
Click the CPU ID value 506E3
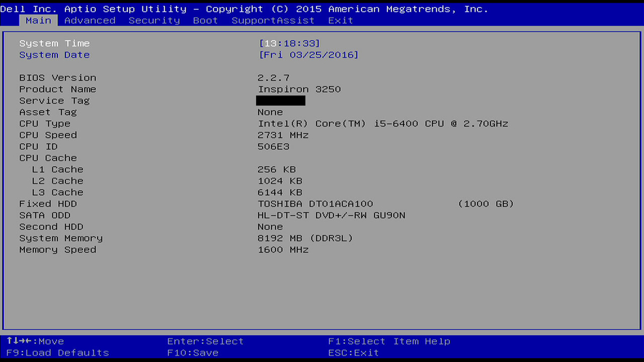coord(274,146)
